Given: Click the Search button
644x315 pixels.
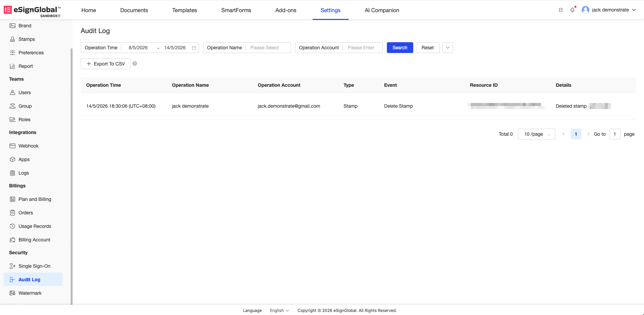Looking at the screenshot, I should (400, 48).
